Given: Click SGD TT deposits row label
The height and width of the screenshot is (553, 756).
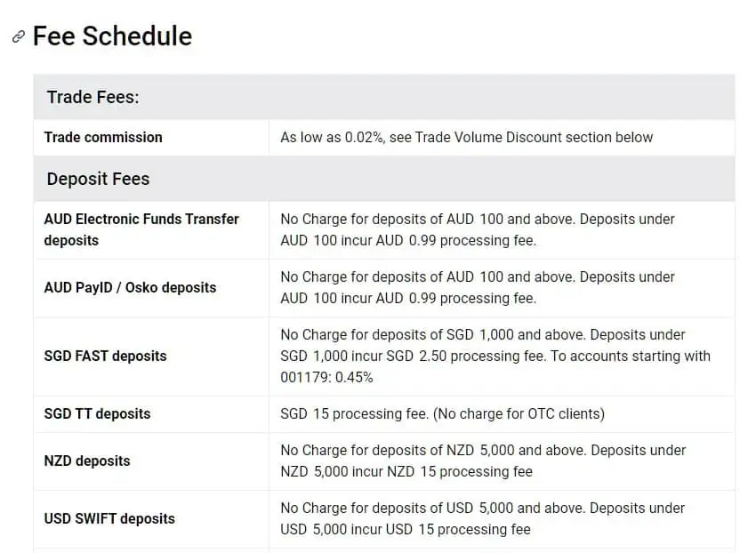Looking at the screenshot, I should tap(98, 414).
